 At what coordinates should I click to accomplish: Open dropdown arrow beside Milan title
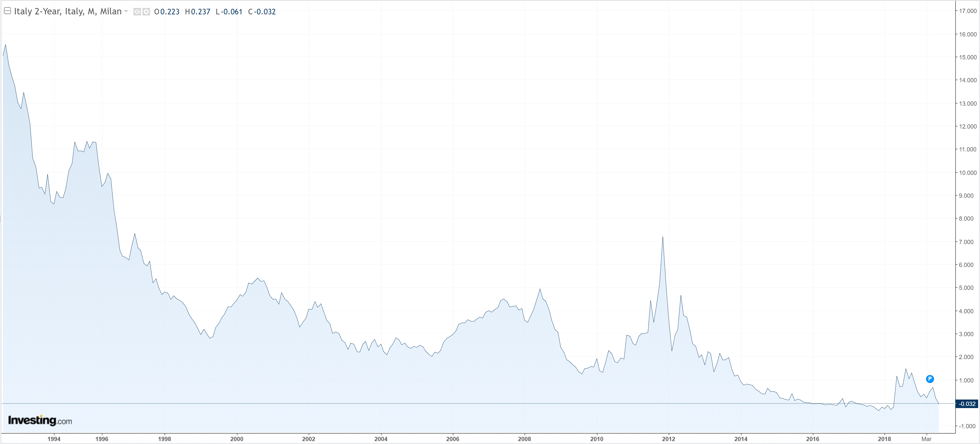tap(126, 11)
